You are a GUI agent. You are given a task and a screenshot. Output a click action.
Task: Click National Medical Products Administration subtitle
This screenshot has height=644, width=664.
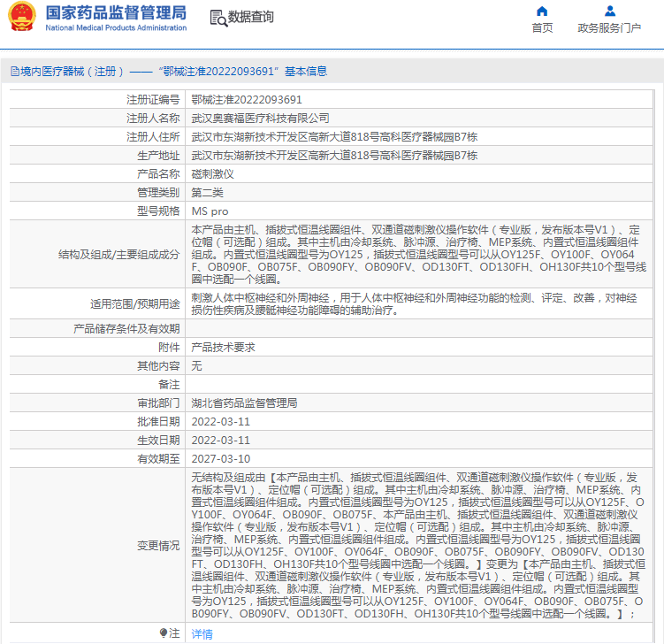[x=116, y=27]
